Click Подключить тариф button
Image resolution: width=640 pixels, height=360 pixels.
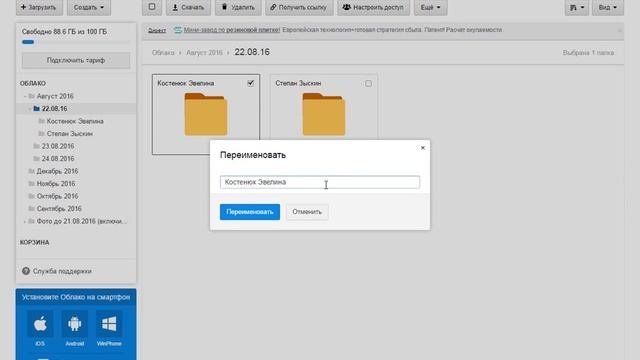coord(76,60)
